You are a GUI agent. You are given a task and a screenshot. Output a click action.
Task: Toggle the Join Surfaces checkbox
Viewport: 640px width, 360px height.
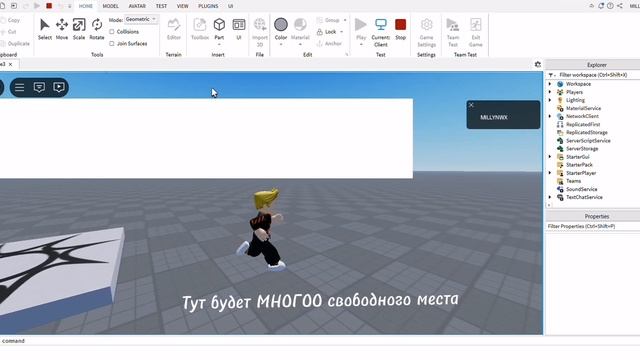(112, 43)
